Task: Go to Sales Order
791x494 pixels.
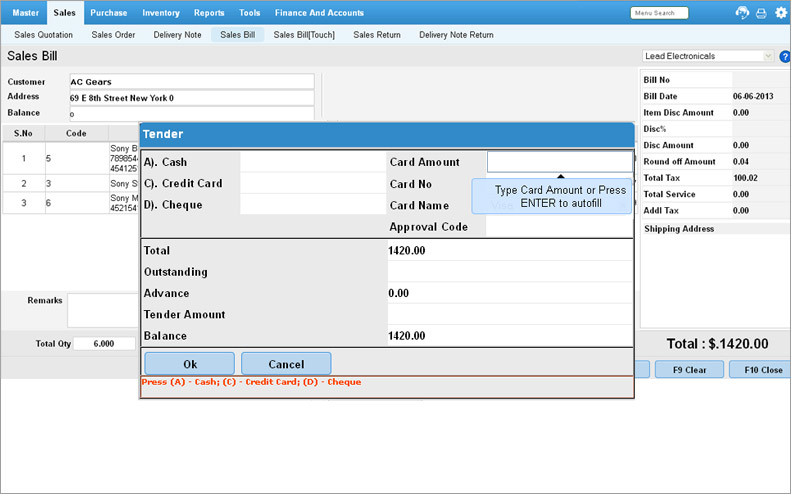Action: 114,35
